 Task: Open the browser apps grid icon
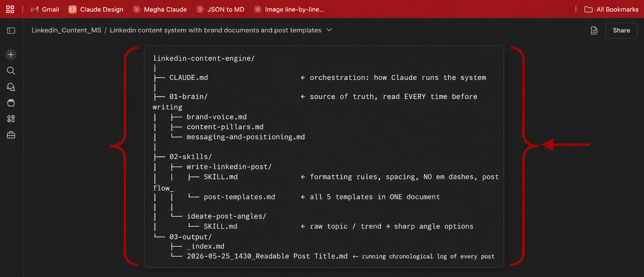click(10, 9)
